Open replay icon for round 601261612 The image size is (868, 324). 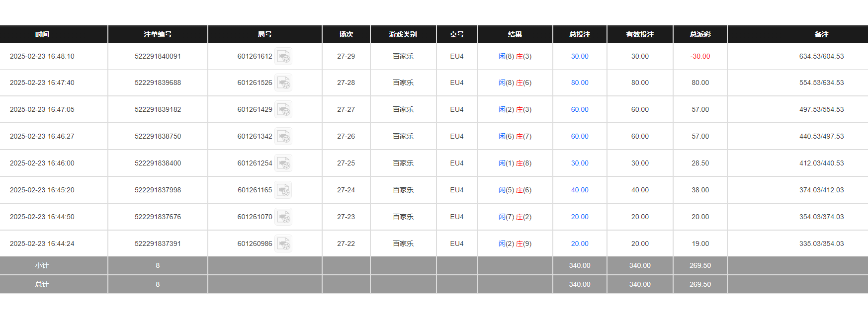tap(283, 57)
